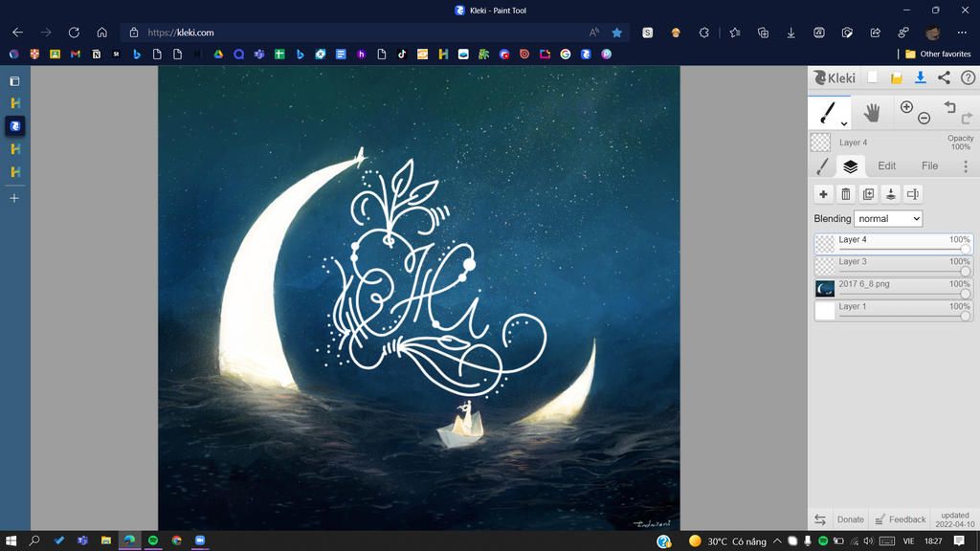Screen dimensions: 980x551
Task: Select Layer 4 in the layers list
Action: coord(893,244)
